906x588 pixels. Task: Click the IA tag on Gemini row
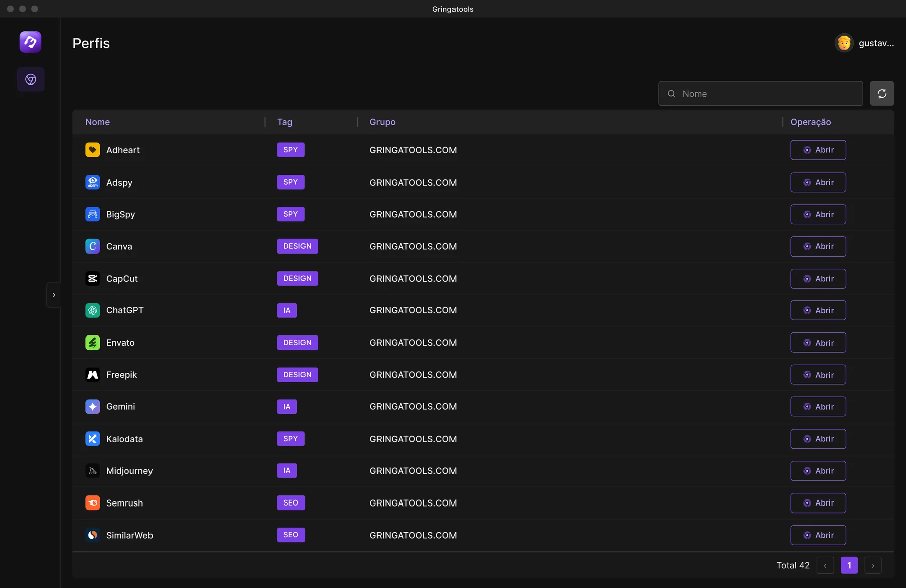point(287,407)
